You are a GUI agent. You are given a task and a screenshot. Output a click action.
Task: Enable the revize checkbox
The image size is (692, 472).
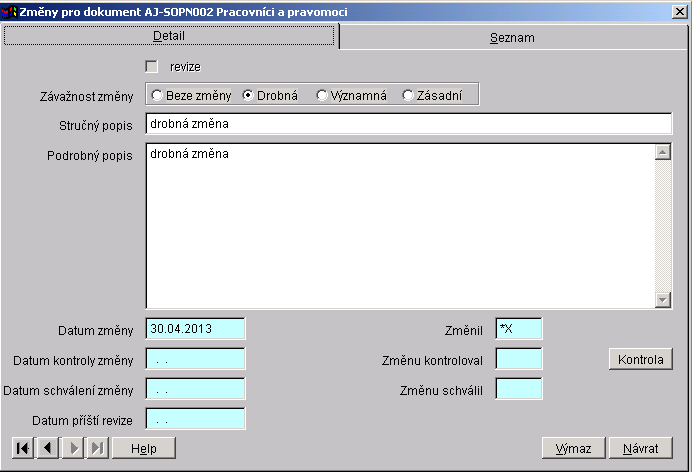[x=152, y=66]
